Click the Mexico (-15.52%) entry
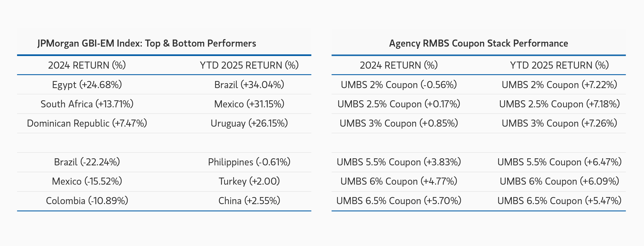Viewport: 644px width, 246px height. (x=87, y=181)
